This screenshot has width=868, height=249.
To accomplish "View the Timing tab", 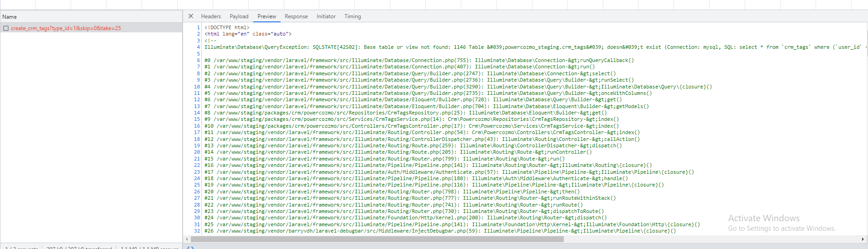I will [x=352, y=16].
